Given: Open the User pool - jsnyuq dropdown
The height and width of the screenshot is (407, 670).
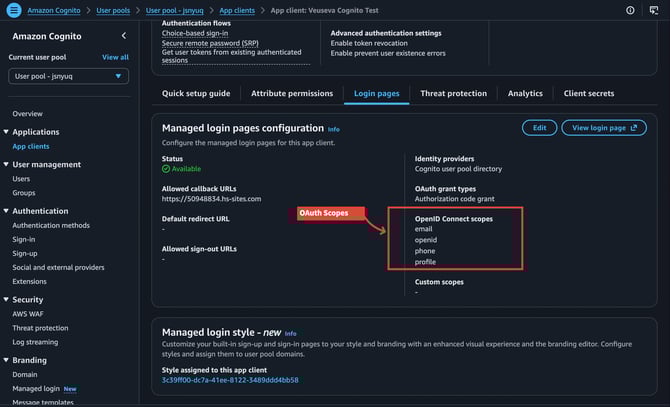Looking at the screenshot, I should point(68,76).
